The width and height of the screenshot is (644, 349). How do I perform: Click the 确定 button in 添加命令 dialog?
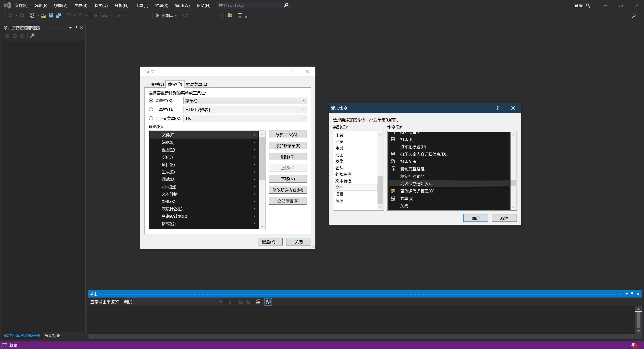[475, 218]
